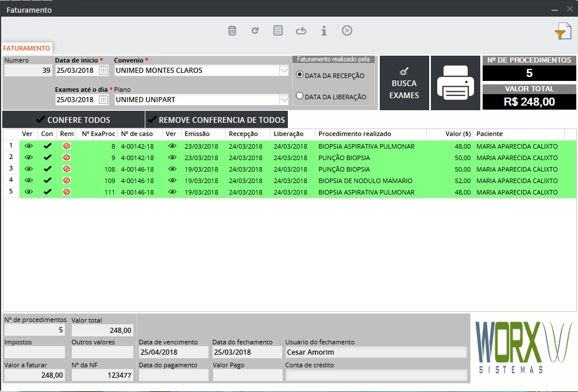Click the eye beside emission date in ExaProc 8 row

(172, 146)
